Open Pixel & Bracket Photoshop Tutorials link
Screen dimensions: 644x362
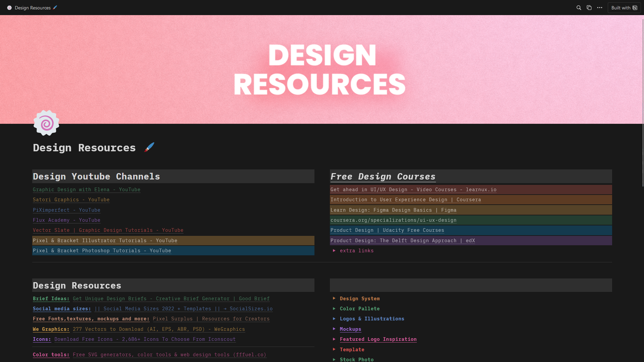tap(102, 251)
